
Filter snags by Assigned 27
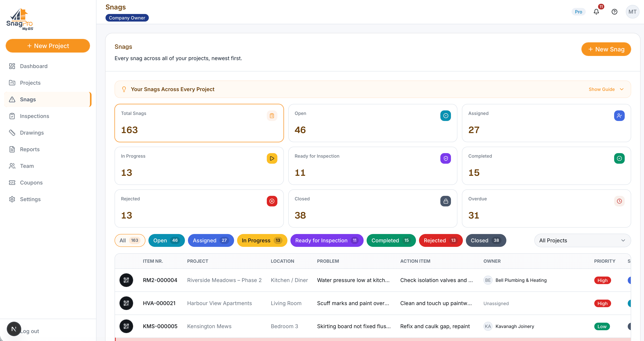[x=211, y=240]
